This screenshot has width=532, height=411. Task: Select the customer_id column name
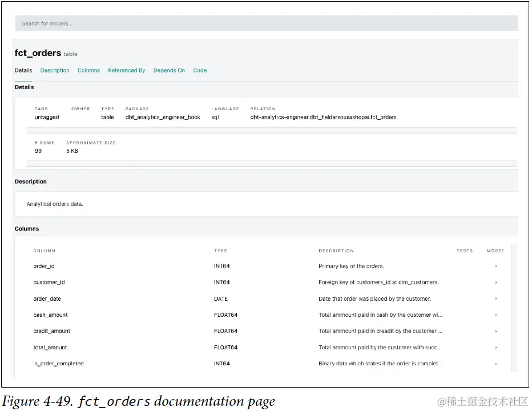coord(49,283)
